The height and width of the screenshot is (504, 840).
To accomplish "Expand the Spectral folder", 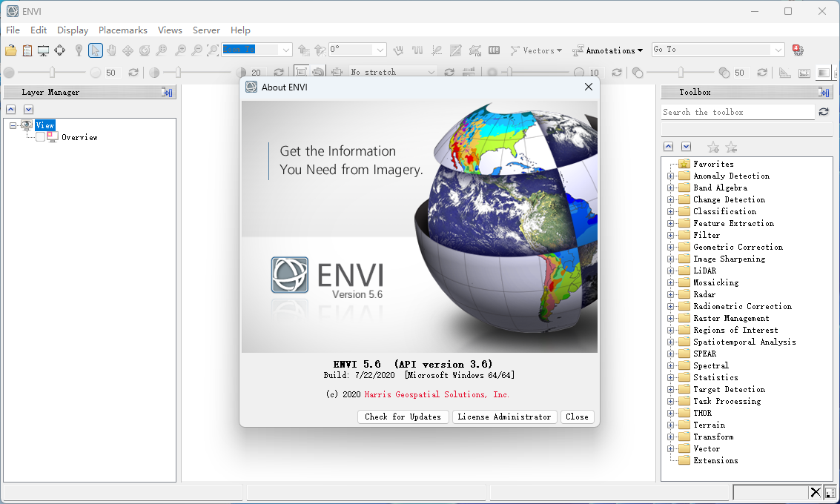I will pyautogui.click(x=670, y=366).
